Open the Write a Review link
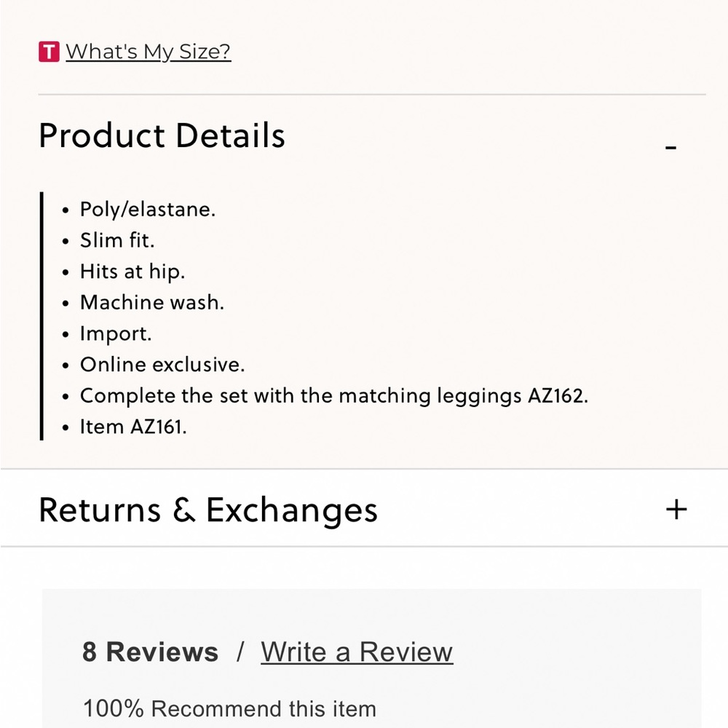This screenshot has width=728, height=728. [357, 652]
